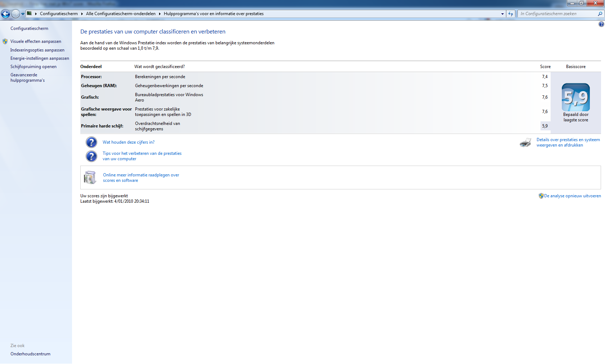Expand the chevron before Configuratiescherm breadcrumb
605x364 pixels.
coord(36,14)
